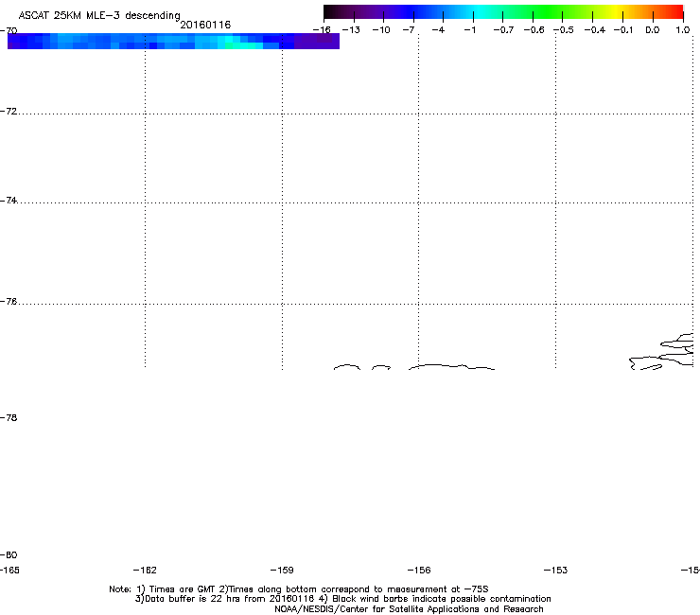Click the -0.7 color scale label

(503, 30)
